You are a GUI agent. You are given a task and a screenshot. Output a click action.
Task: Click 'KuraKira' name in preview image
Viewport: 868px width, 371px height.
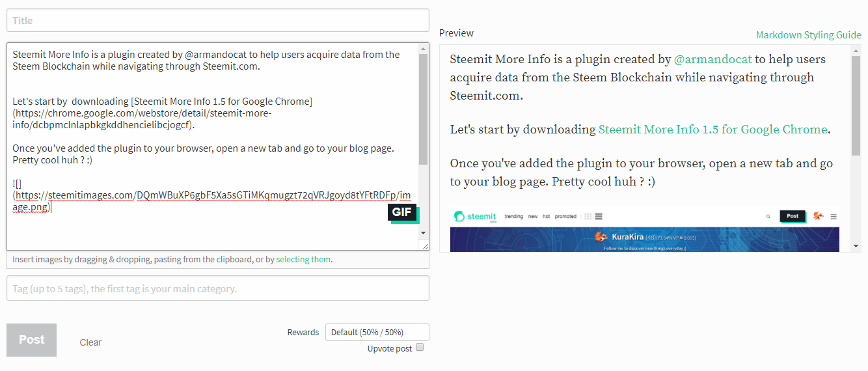(628, 238)
